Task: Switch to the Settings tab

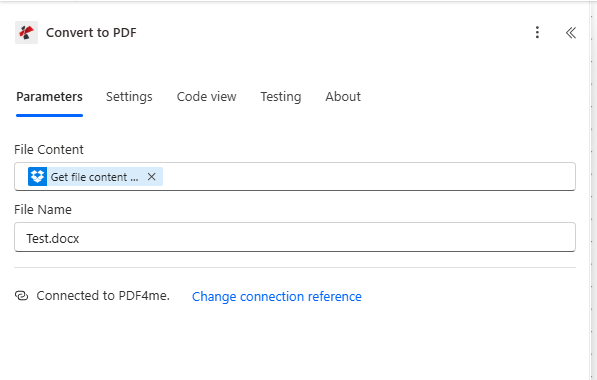Action: (129, 97)
